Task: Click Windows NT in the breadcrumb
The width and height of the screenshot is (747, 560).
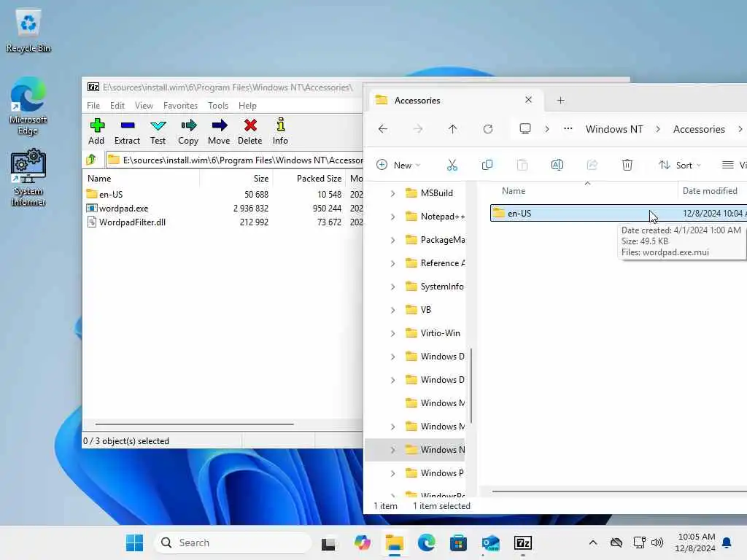Action: click(x=614, y=129)
